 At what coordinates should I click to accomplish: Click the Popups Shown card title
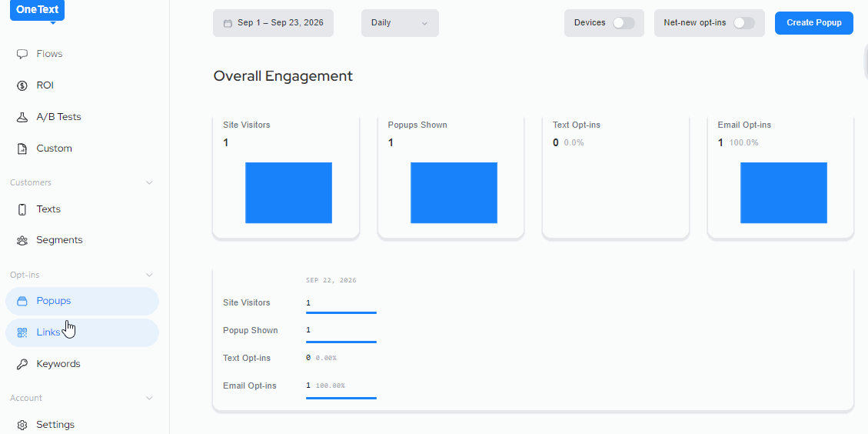(417, 125)
